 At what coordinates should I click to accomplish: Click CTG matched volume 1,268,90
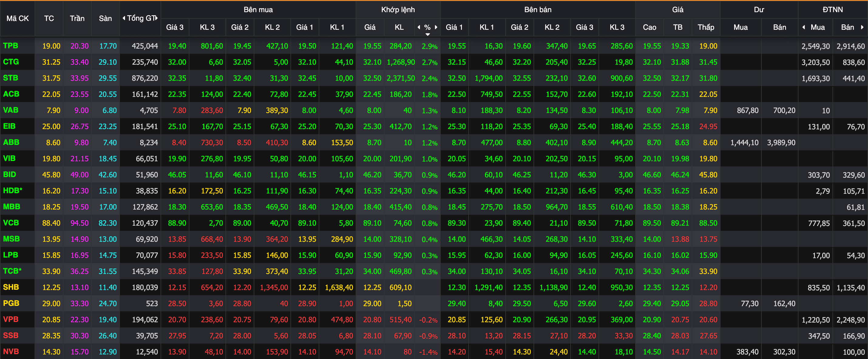point(401,62)
